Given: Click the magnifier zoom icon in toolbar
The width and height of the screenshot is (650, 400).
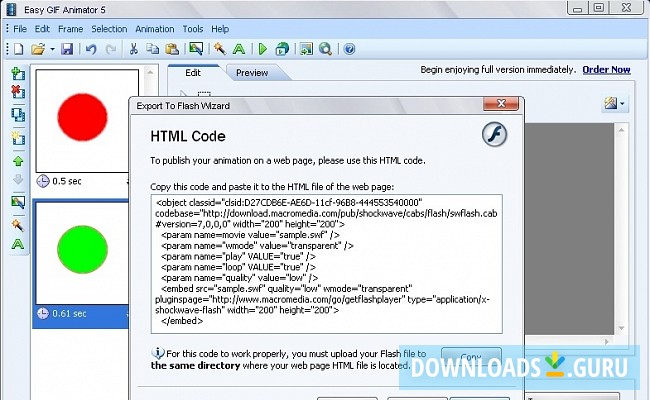Looking at the screenshot, I should click(x=325, y=49).
